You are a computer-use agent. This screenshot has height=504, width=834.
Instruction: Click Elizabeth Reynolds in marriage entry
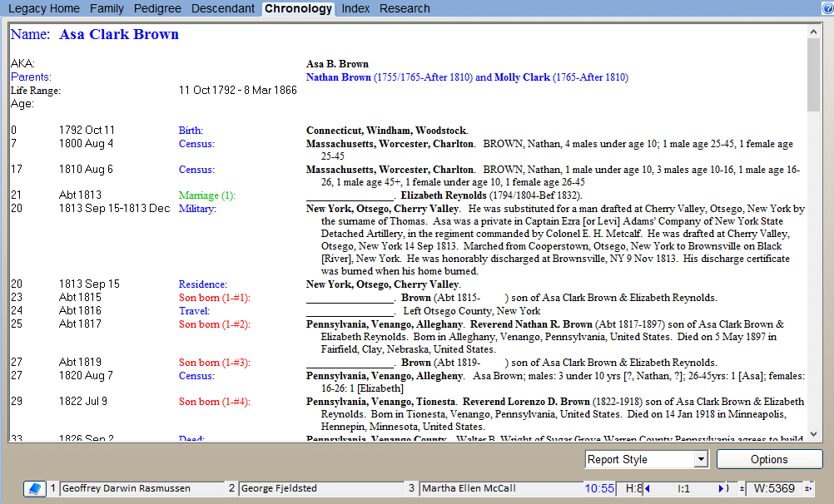tap(444, 195)
